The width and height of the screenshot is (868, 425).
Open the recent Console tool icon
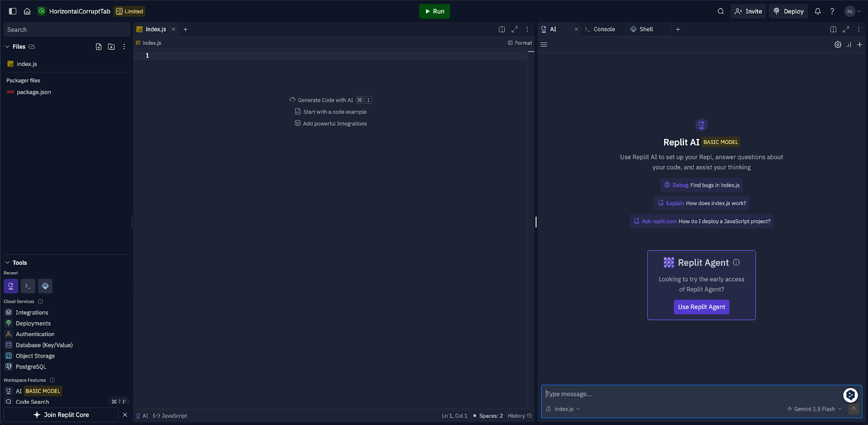28,286
